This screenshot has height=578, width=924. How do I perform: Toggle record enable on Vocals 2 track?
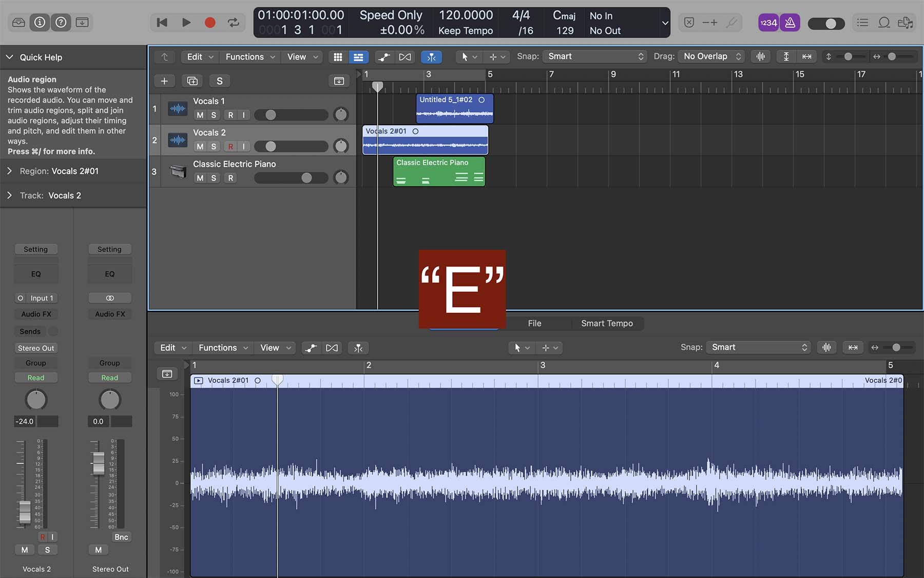click(x=230, y=146)
